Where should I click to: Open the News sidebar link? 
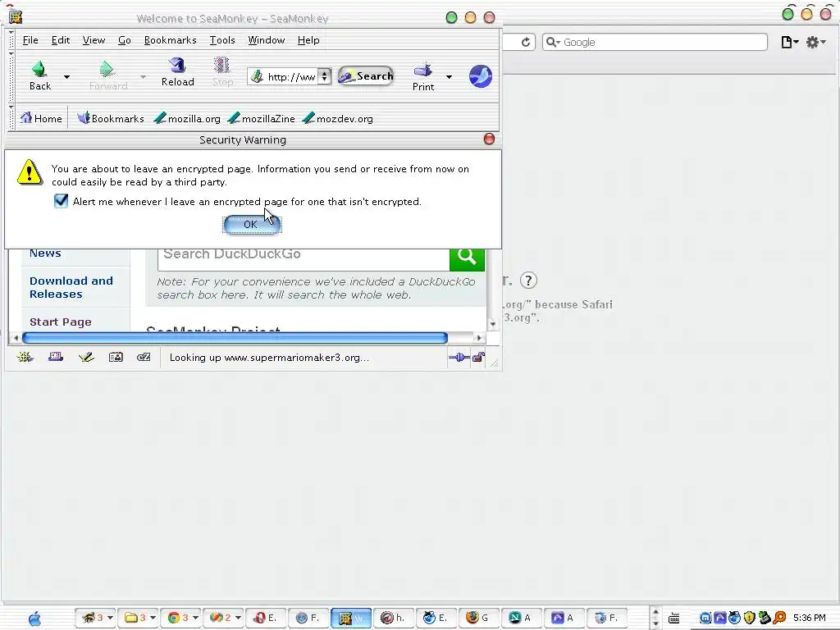point(45,253)
